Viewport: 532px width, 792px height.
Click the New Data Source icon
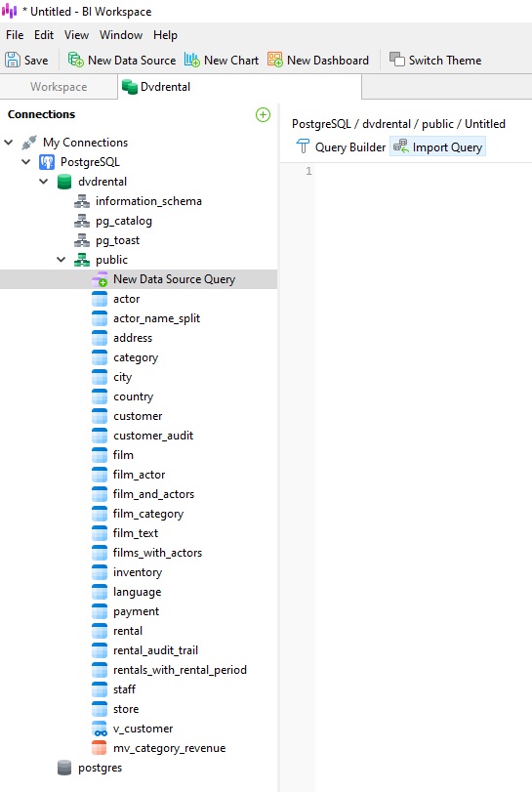point(76,61)
